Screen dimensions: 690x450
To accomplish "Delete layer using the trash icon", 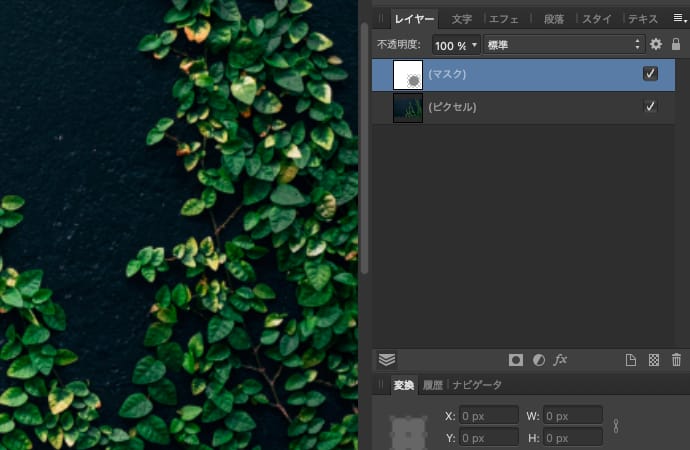I will tap(676, 360).
